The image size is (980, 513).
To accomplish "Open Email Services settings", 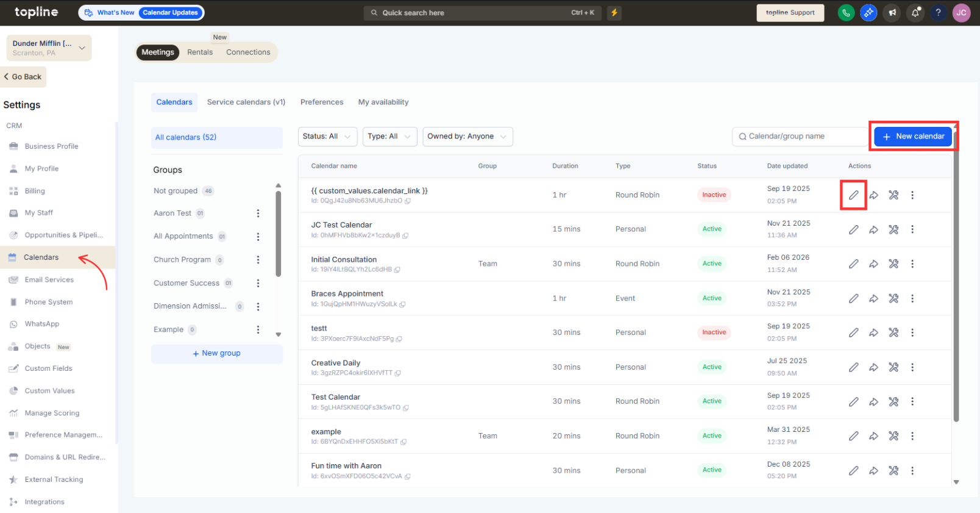I will coord(49,280).
